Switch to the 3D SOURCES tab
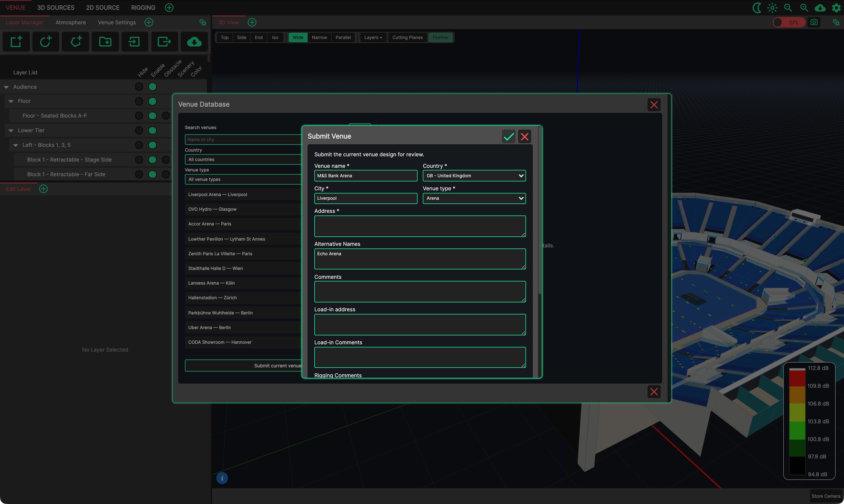844x504 pixels. (x=56, y=8)
